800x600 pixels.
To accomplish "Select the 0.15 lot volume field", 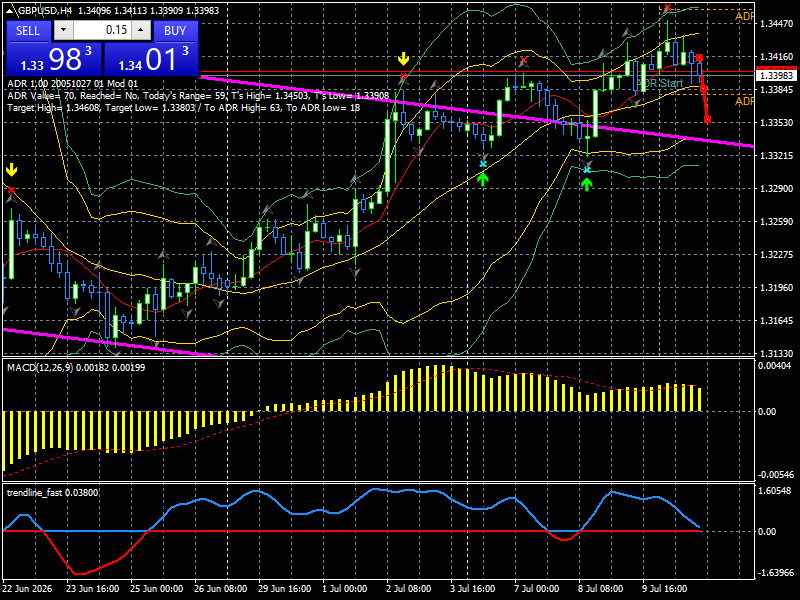I will [102, 30].
